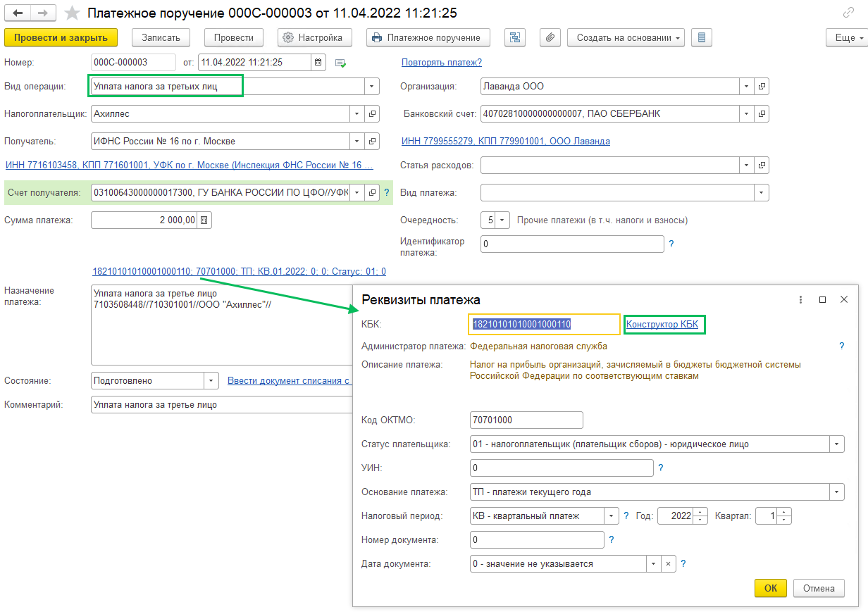Adjust the Квартал stepper arrows

(785, 516)
